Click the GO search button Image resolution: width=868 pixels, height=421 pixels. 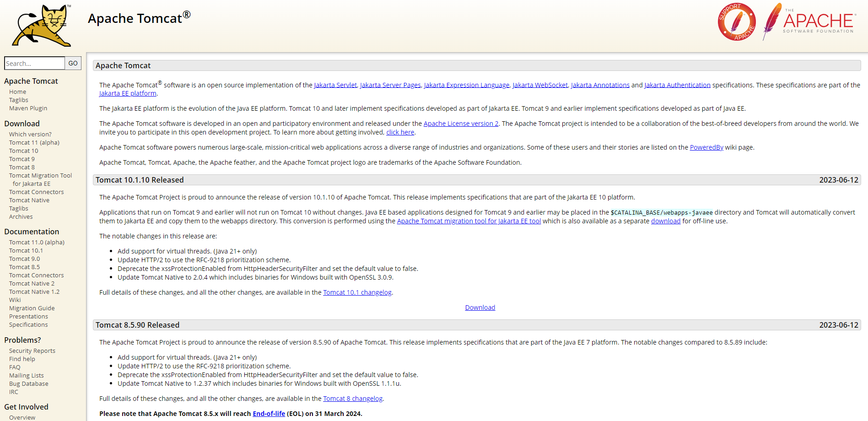pos(73,63)
